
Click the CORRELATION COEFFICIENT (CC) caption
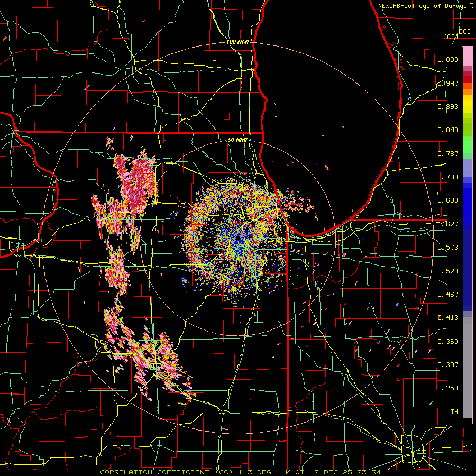click(167, 472)
